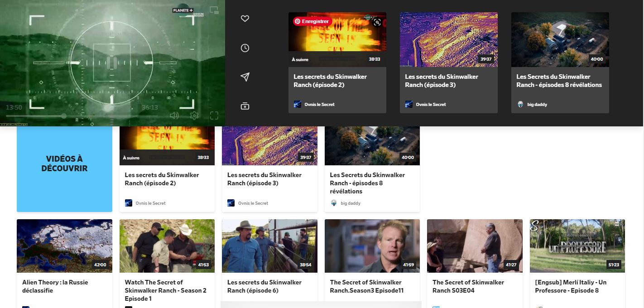Click Pinterest visual search icon on thumbnail
644x308 pixels.
point(377,22)
